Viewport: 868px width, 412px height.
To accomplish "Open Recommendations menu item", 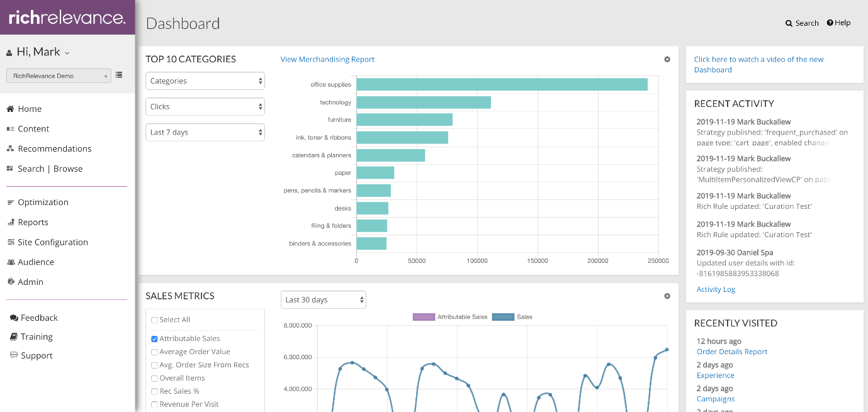I will pos(55,149).
